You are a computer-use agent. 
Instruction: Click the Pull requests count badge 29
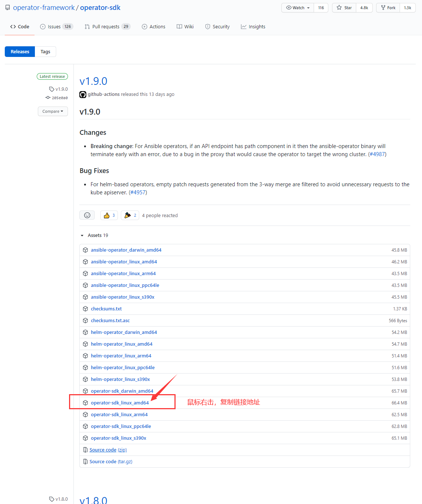(x=126, y=26)
